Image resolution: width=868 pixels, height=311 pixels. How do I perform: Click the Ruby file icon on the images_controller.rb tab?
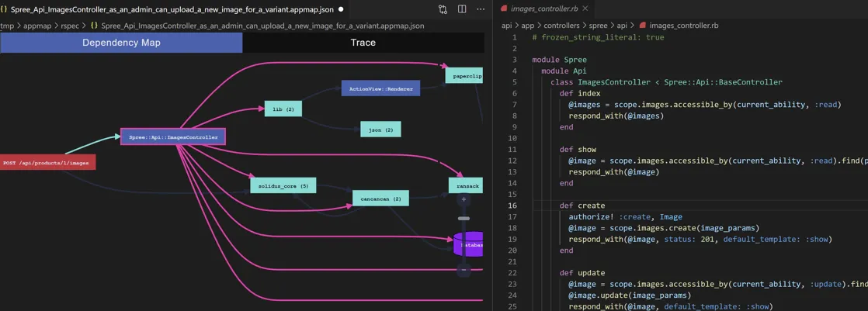pyautogui.click(x=503, y=9)
